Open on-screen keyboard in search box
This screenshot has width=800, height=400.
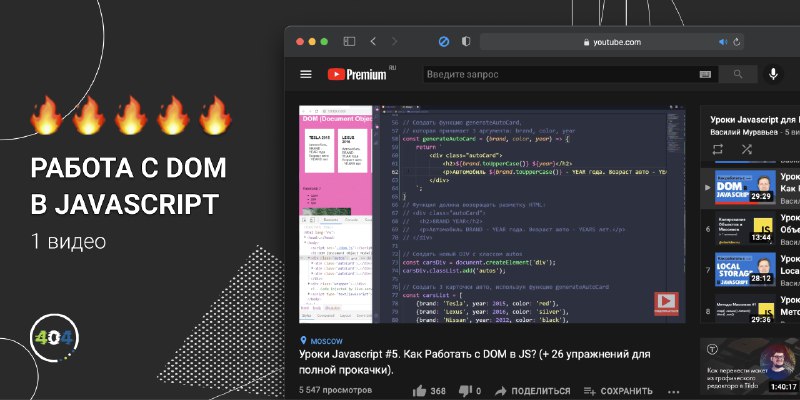click(x=705, y=74)
